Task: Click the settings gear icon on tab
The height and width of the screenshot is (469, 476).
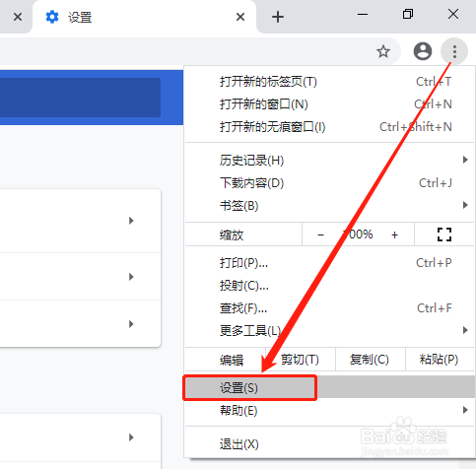Action: click(52, 17)
